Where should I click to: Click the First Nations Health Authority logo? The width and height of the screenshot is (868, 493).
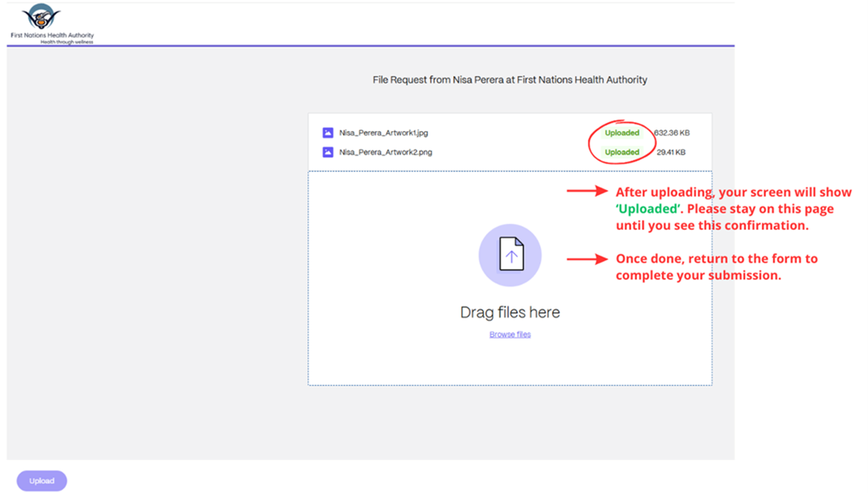point(42,17)
